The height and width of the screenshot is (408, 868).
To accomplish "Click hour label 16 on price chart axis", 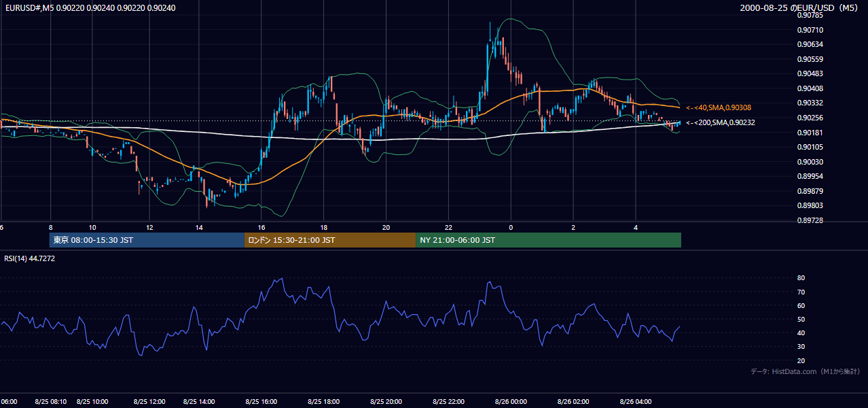I will pyautogui.click(x=261, y=227).
